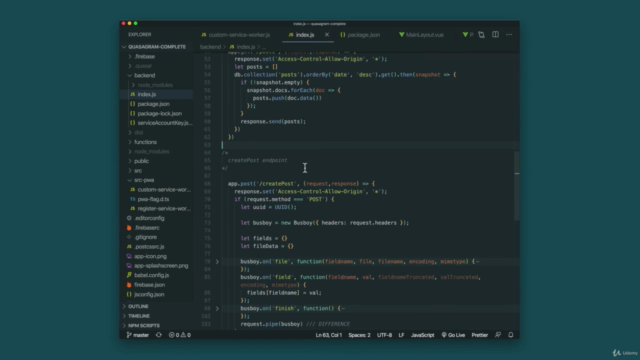
Task: Click the Prettier status item
Action: [480, 335]
